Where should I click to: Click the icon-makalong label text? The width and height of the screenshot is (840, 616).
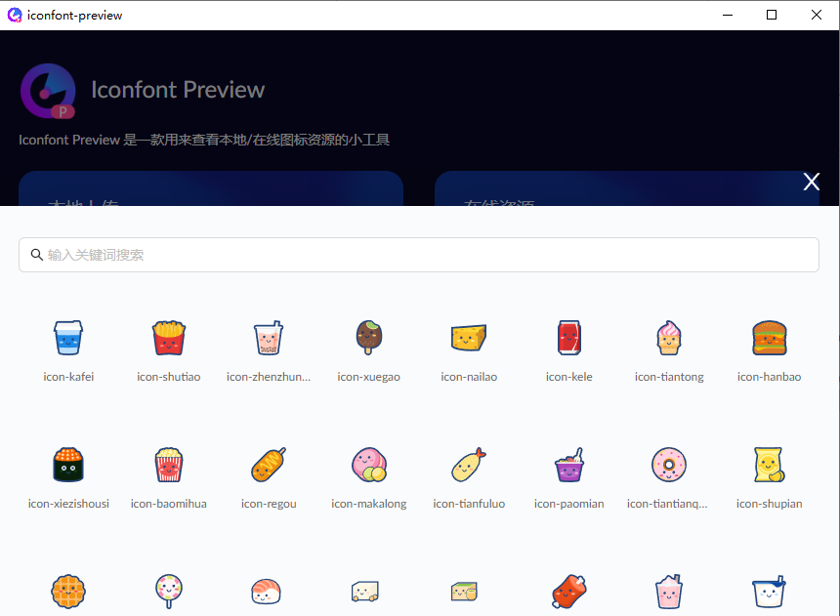(368, 504)
